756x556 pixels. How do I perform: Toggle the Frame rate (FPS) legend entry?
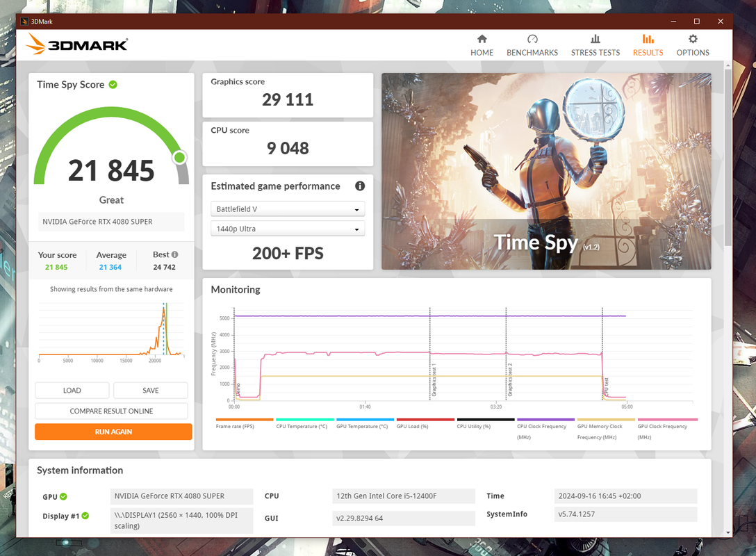245,423
